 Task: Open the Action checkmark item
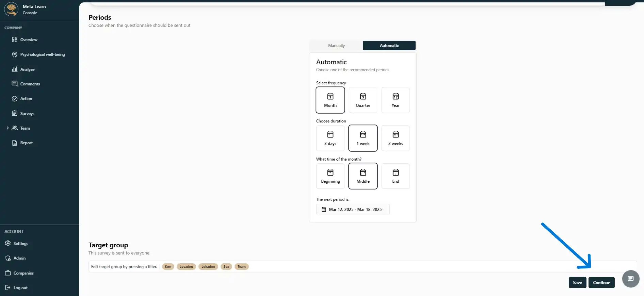pos(15,99)
